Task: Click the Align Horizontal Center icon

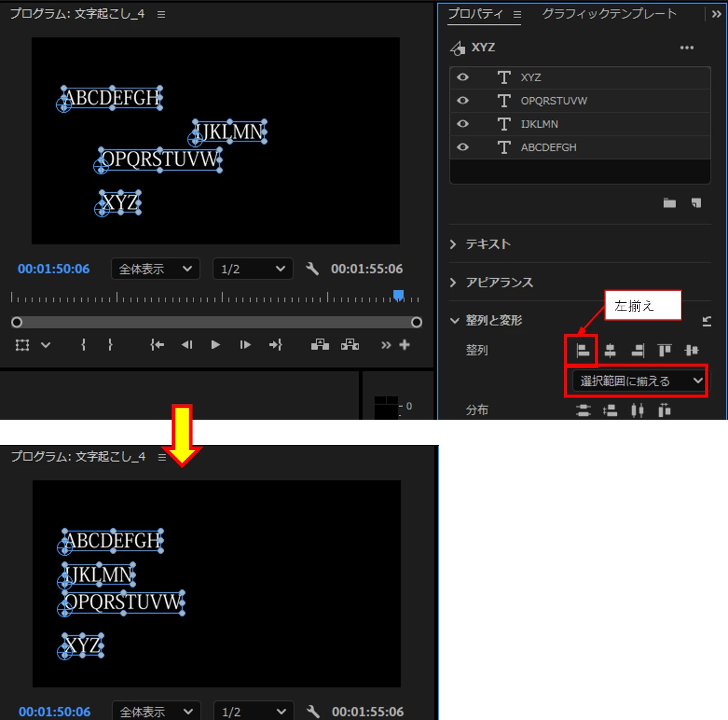Action: (x=610, y=350)
